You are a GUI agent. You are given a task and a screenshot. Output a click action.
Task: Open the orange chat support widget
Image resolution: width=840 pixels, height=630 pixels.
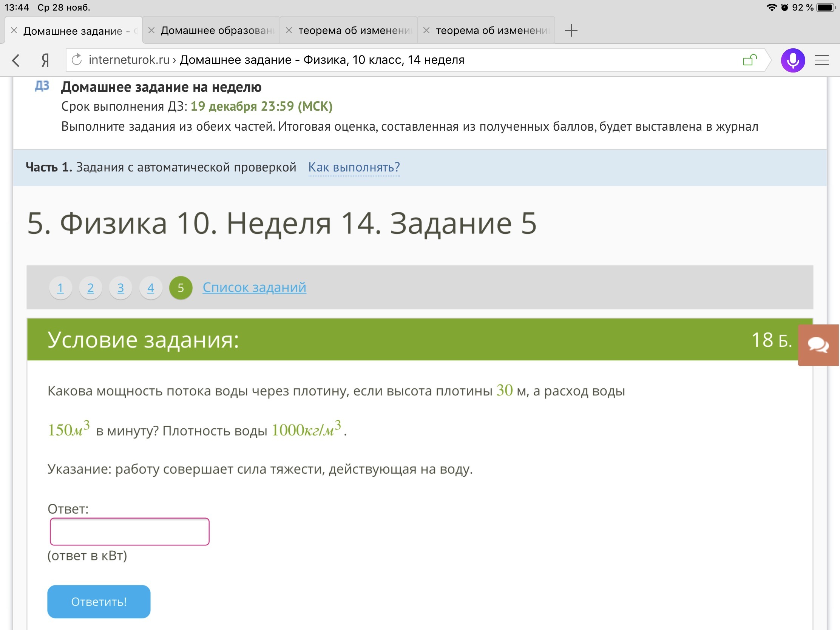coord(818,345)
